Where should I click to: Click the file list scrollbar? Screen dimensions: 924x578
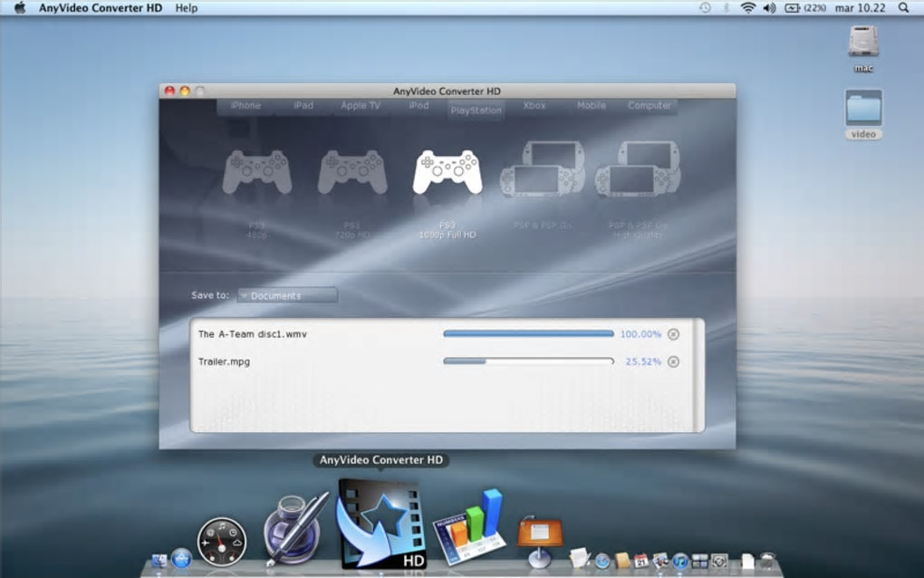click(x=699, y=375)
